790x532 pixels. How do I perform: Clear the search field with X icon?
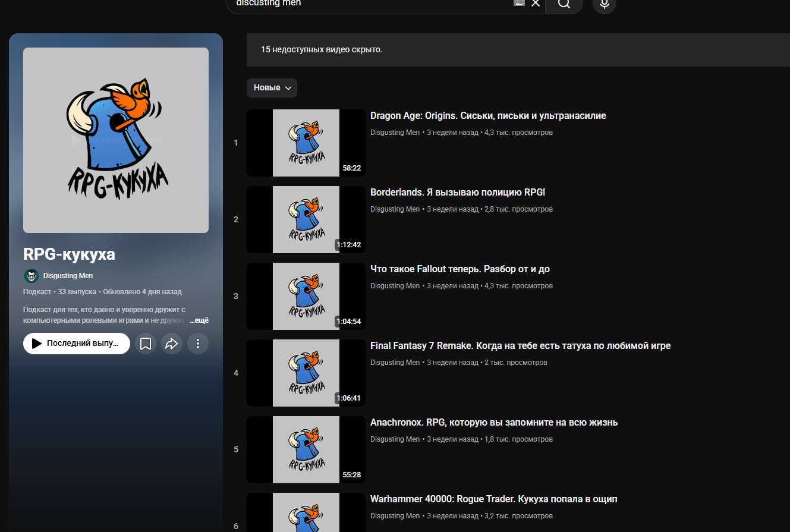pos(535,4)
